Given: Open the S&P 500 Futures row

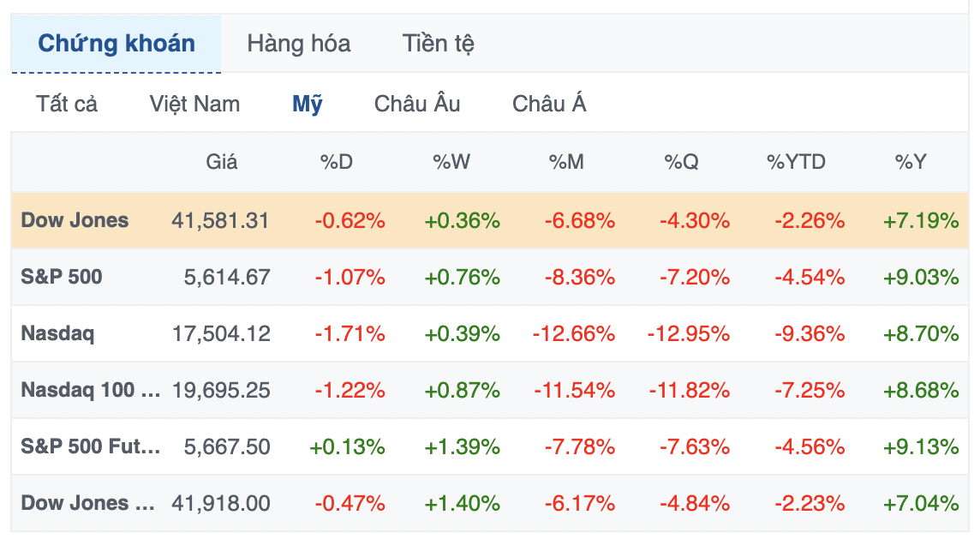Looking at the screenshot, I should pyautogui.click(x=490, y=446).
